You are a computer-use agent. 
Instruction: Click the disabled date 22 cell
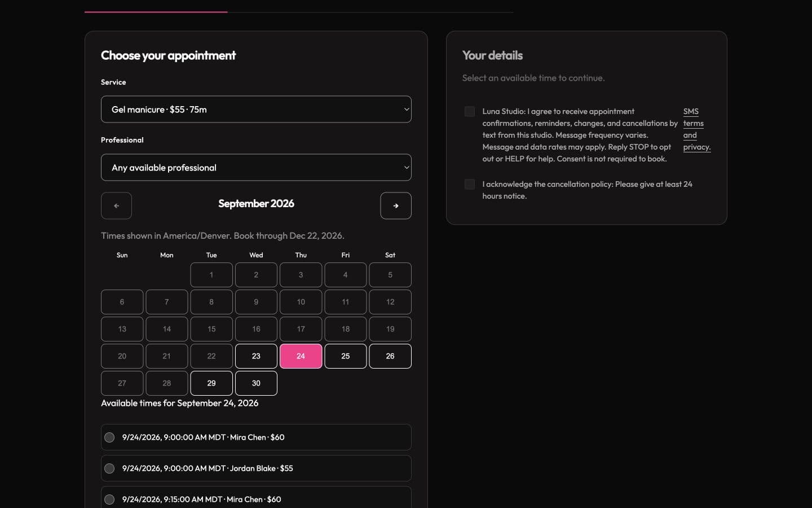pos(211,356)
